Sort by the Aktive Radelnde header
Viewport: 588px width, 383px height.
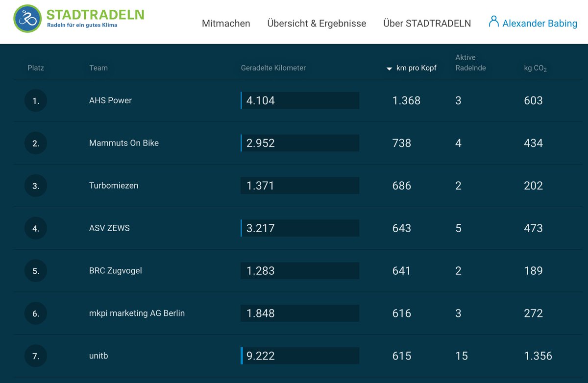[x=471, y=63]
